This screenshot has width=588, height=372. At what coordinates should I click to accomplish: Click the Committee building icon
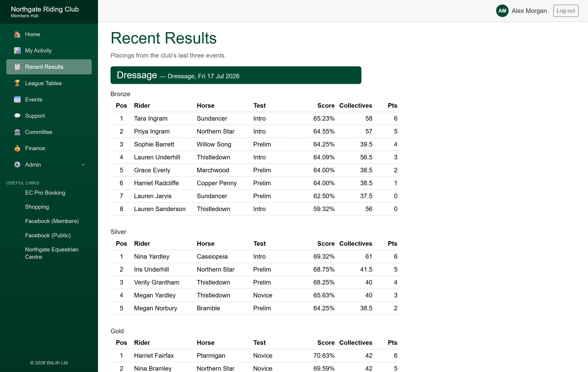pyautogui.click(x=17, y=132)
